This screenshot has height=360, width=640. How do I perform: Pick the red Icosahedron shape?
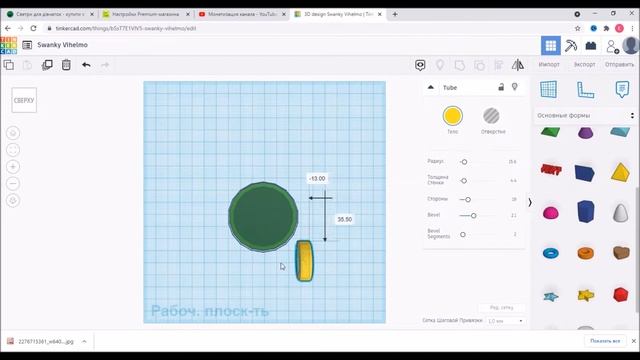[620, 295]
